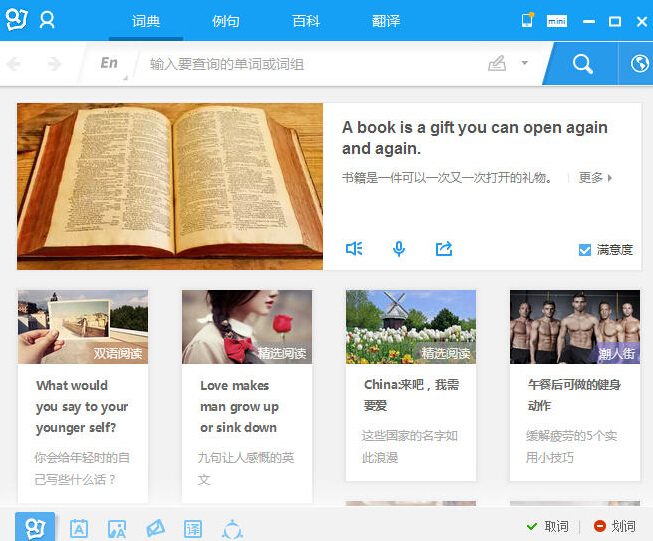Toggle the 划词 selection translate option

click(x=614, y=526)
